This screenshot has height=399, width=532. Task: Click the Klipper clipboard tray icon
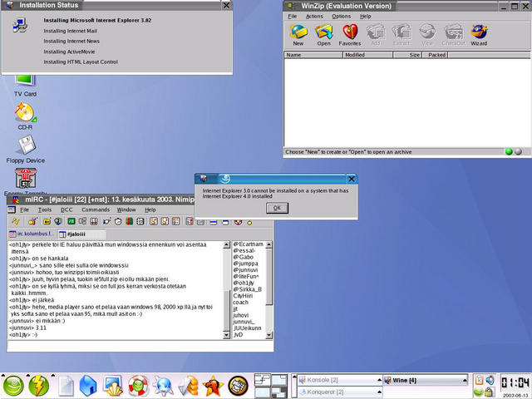(x=479, y=380)
